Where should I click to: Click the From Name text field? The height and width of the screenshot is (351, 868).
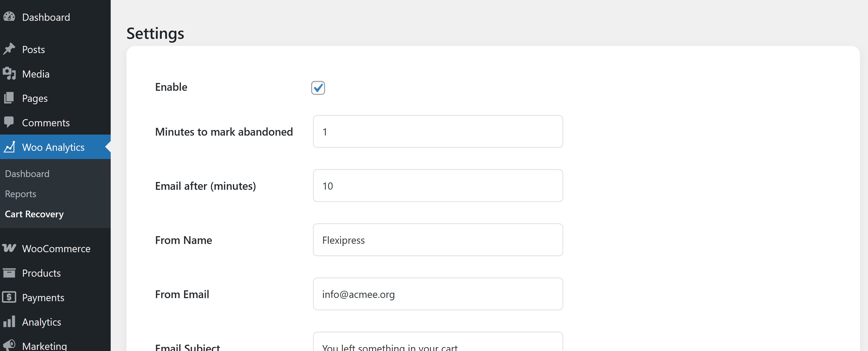438,240
